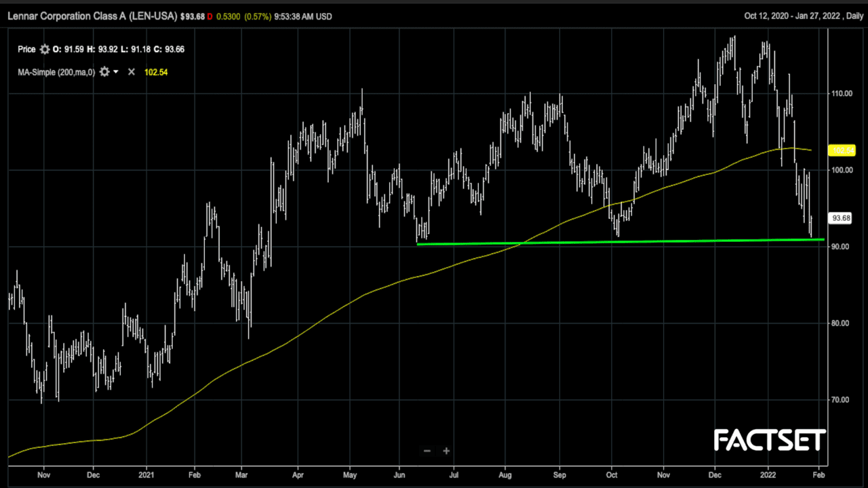Select the yellow 102.54 axis price tag
This screenshot has width=868, height=488.
(x=841, y=150)
